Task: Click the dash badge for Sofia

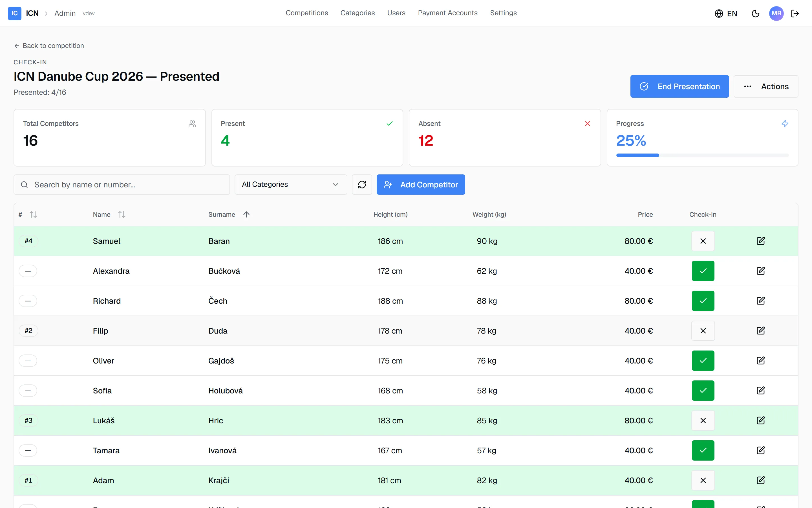Action: point(28,390)
